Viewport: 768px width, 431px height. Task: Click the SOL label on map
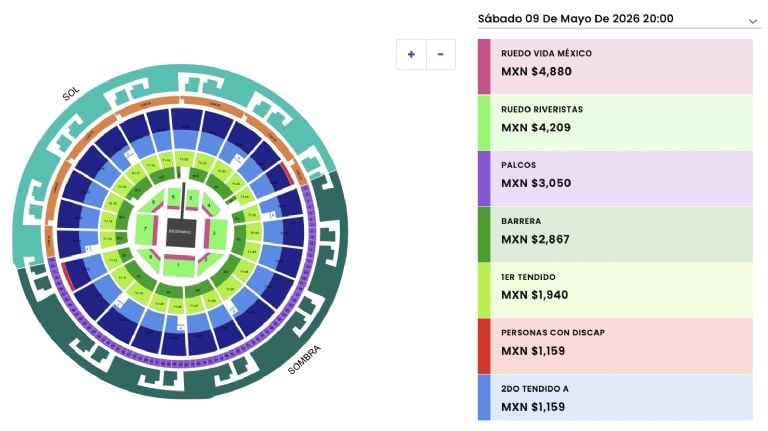[x=71, y=93]
